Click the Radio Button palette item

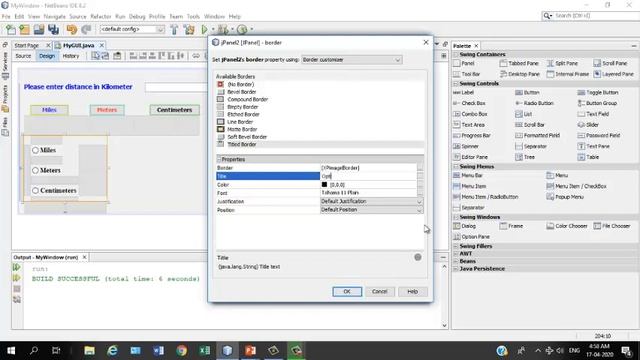[x=534, y=103]
